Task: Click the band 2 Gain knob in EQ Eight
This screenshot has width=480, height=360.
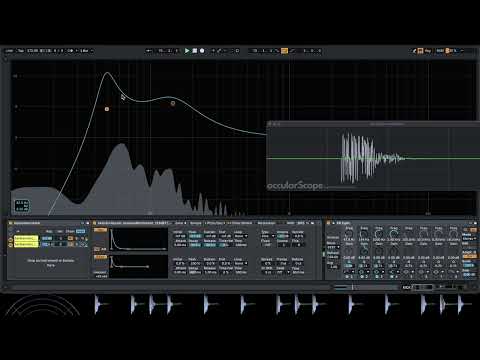Action: coord(364,251)
